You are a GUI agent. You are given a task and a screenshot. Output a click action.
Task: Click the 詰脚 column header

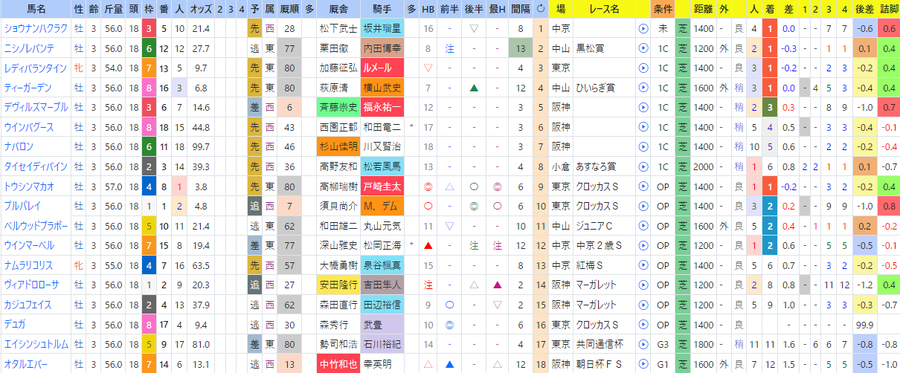point(889,9)
